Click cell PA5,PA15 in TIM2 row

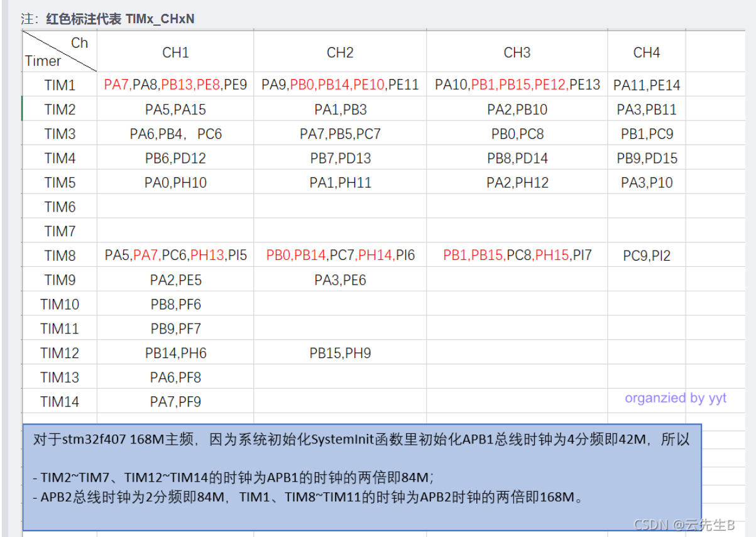tap(175, 109)
